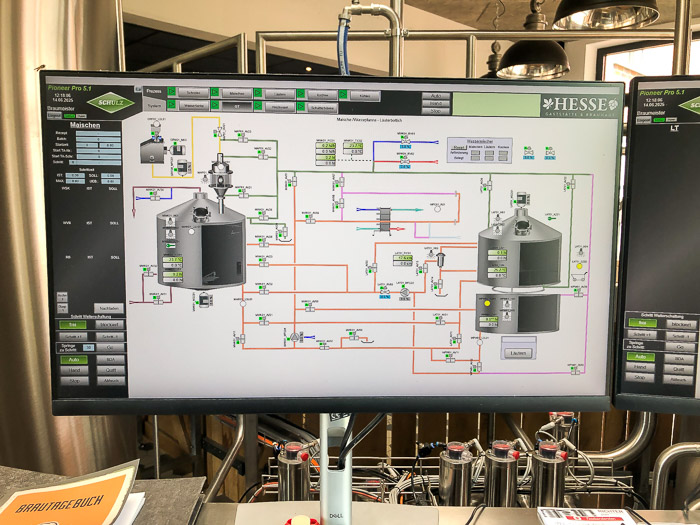Select Stop mode in left Maischen panel

(x=74, y=381)
